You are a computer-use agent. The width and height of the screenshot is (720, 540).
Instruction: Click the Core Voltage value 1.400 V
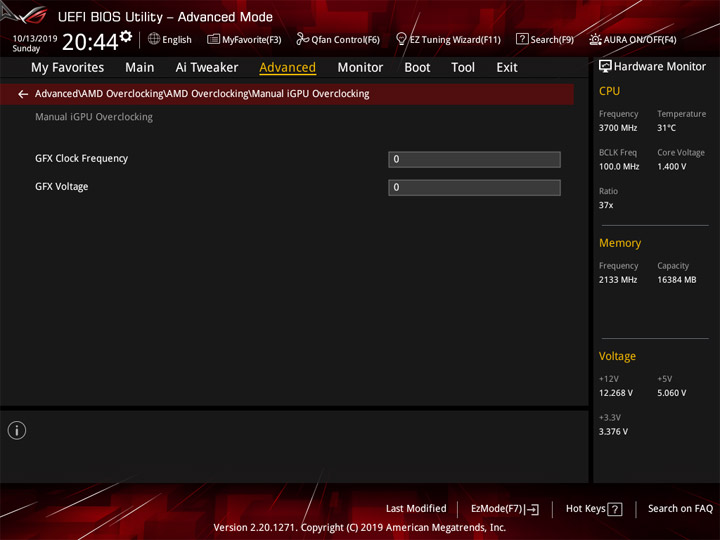tap(671, 167)
